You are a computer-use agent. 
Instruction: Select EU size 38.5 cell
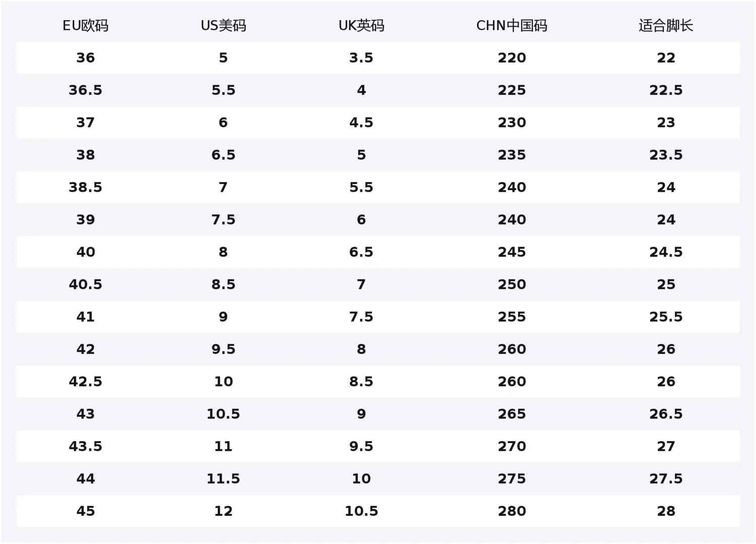[x=85, y=188]
